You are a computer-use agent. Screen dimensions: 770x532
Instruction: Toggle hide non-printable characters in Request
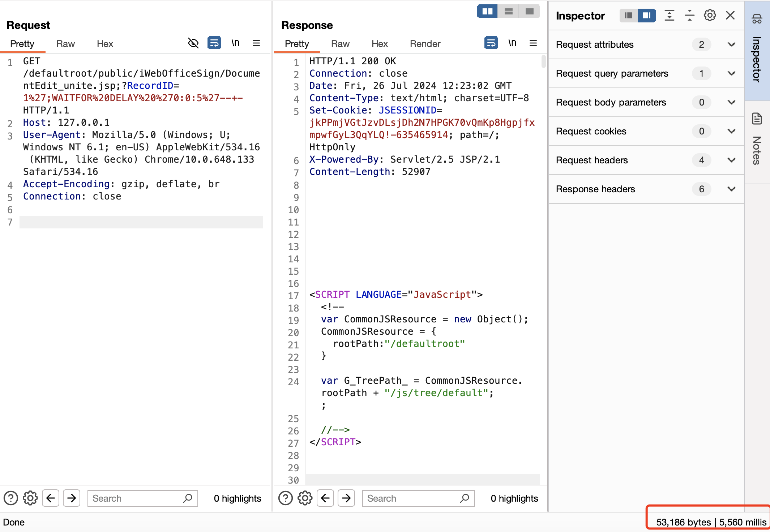click(x=193, y=43)
